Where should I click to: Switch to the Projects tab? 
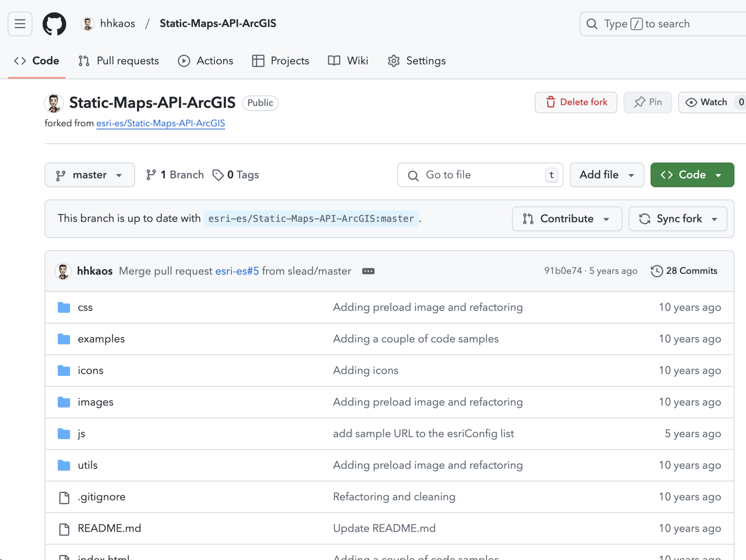281,61
